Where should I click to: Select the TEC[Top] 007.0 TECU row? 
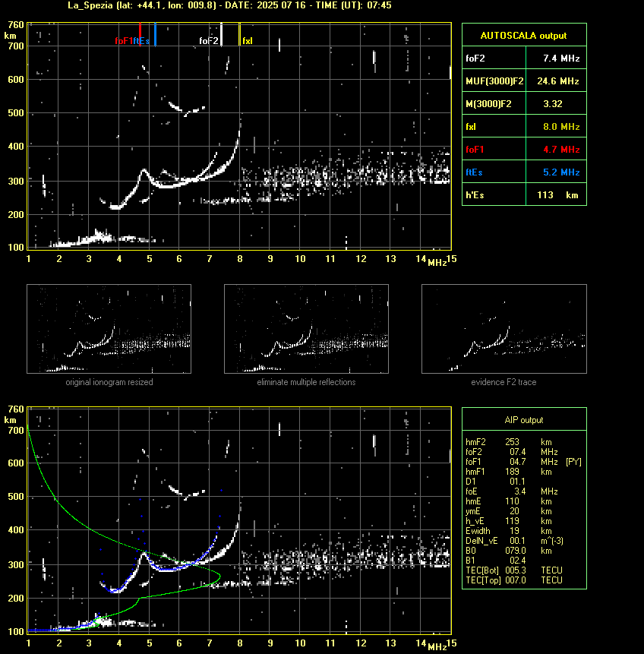[x=514, y=580]
